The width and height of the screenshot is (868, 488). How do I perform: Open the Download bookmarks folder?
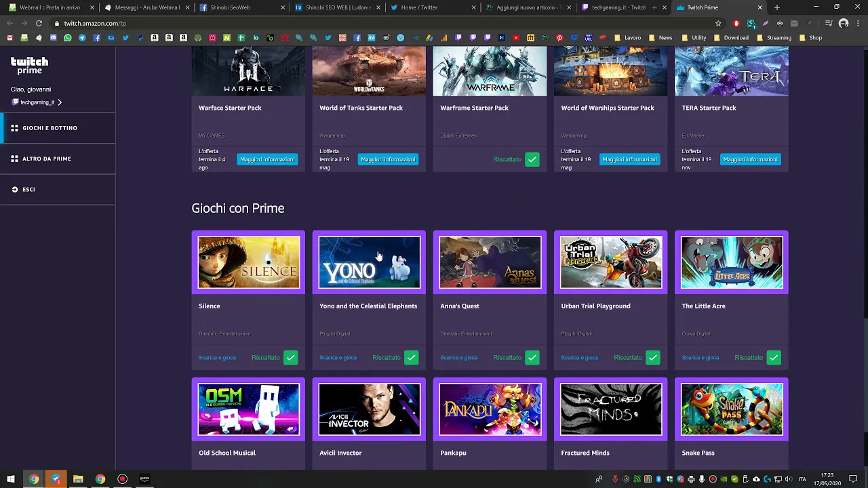pos(731,38)
